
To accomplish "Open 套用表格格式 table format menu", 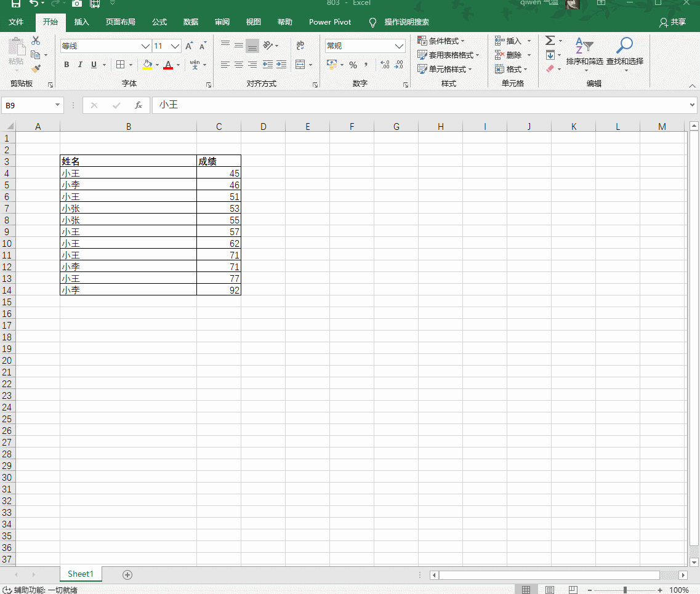I will click(x=448, y=55).
